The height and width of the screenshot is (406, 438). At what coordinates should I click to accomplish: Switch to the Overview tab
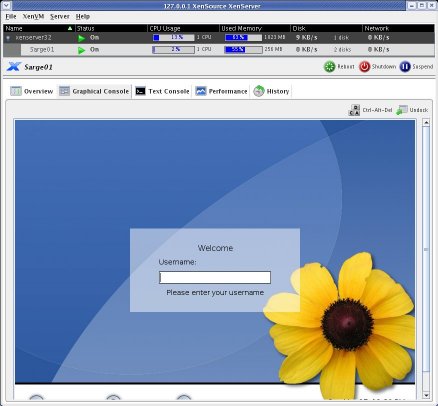(32, 91)
